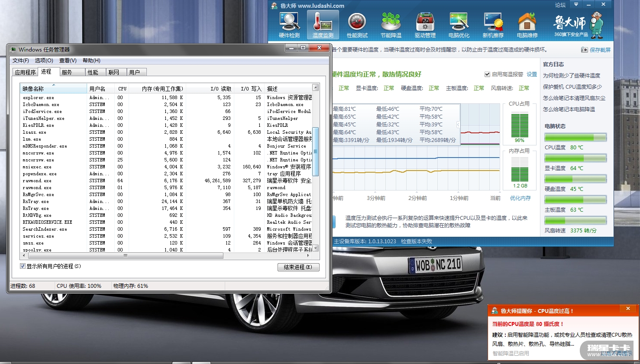Click the bar above 硬盘温度 45 ℃
The image size is (640, 364).
575,179
